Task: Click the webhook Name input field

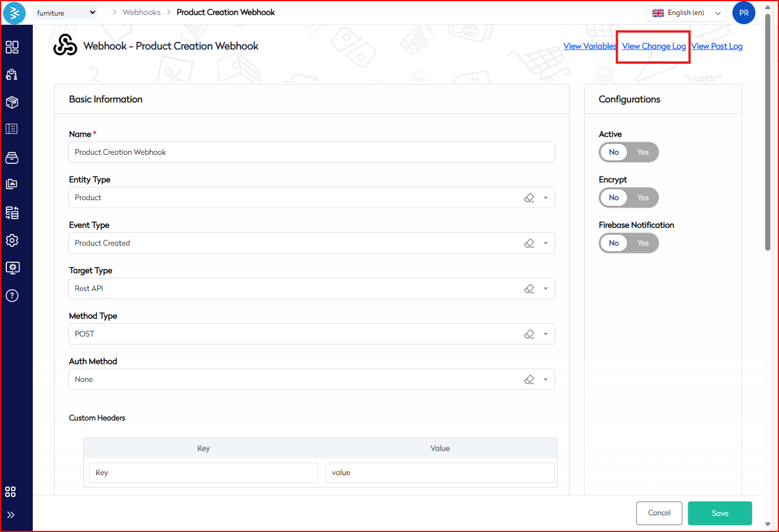Action: [x=311, y=152]
